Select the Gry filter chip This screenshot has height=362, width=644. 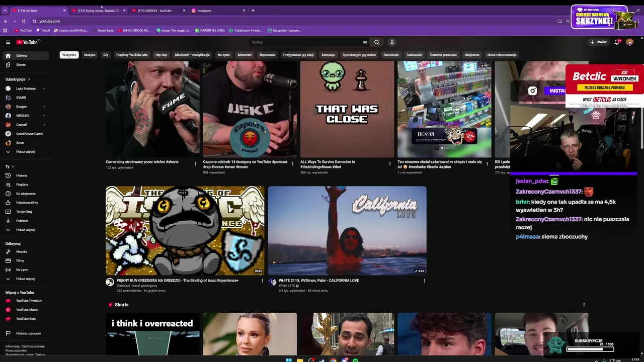[106, 55]
